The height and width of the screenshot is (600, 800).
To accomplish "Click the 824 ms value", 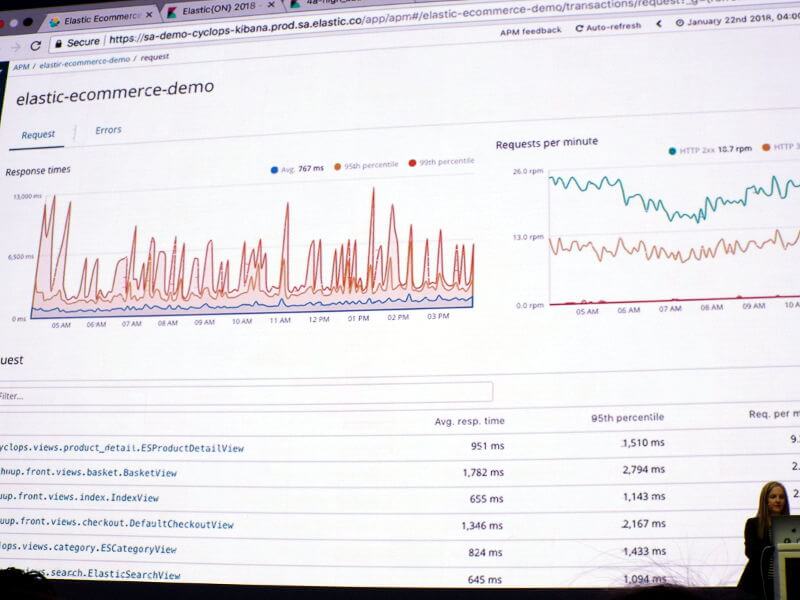I will 485,553.
